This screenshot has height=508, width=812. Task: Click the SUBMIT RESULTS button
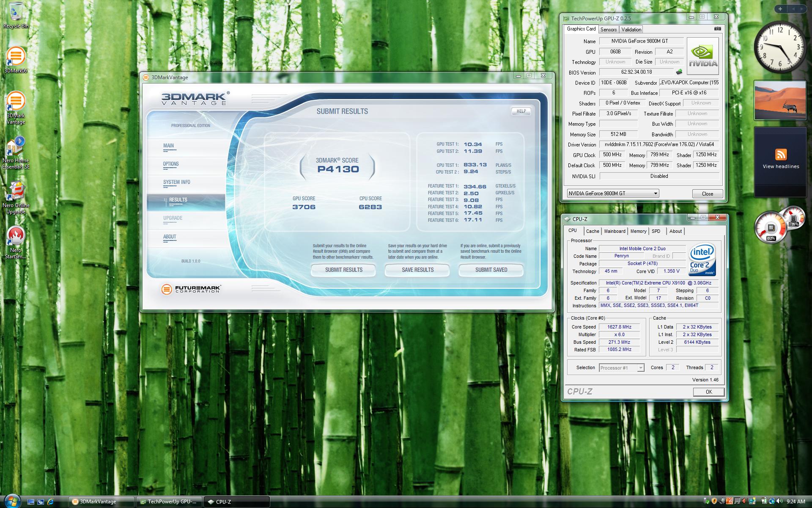343,270
